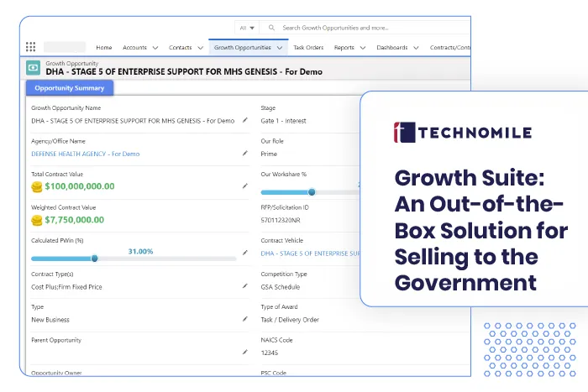This screenshot has height=392, width=588.
Task: Open the Contacts tab
Action: point(180,48)
